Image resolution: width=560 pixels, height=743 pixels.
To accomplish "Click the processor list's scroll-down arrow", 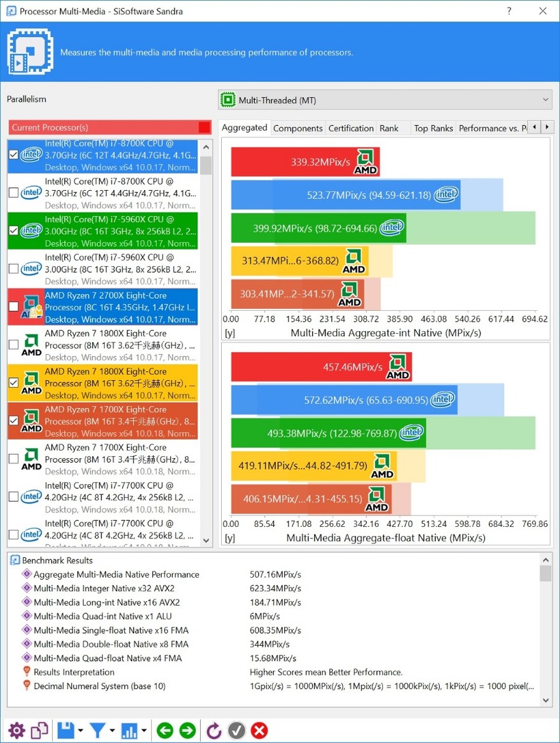I will (x=206, y=540).
